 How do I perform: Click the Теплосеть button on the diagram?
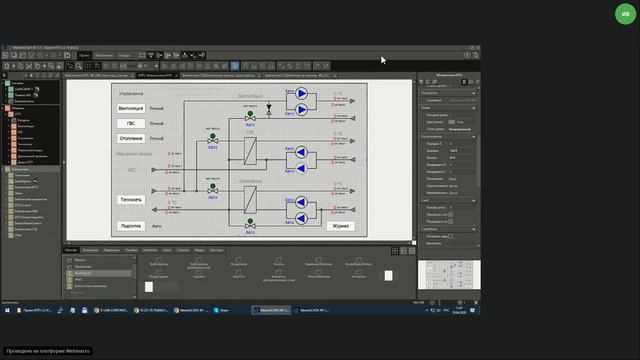point(131,200)
